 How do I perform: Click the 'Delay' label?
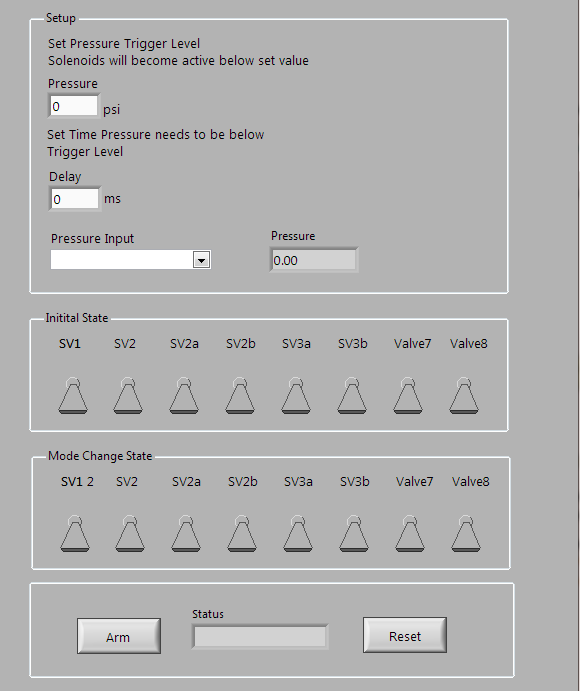[65, 177]
